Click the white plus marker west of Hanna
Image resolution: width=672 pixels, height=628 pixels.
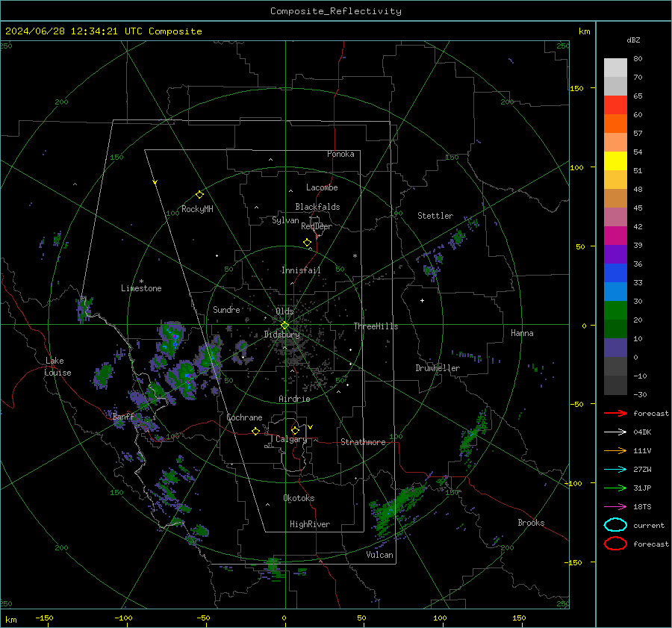(x=422, y=300)
